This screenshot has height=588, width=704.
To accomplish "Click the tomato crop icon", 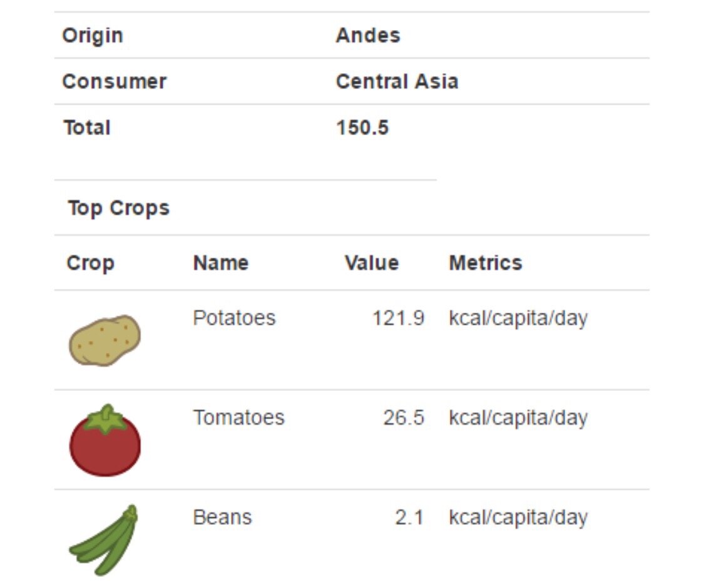I will click(105, 440).
